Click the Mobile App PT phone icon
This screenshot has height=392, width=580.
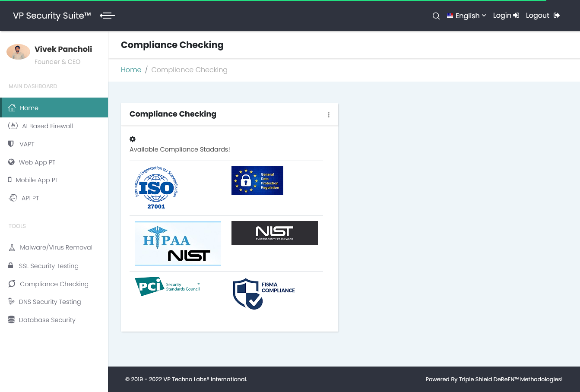(x=10, y=180)
